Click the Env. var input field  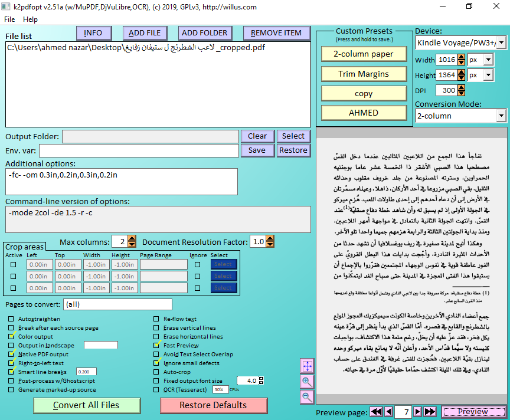[139, 151]
